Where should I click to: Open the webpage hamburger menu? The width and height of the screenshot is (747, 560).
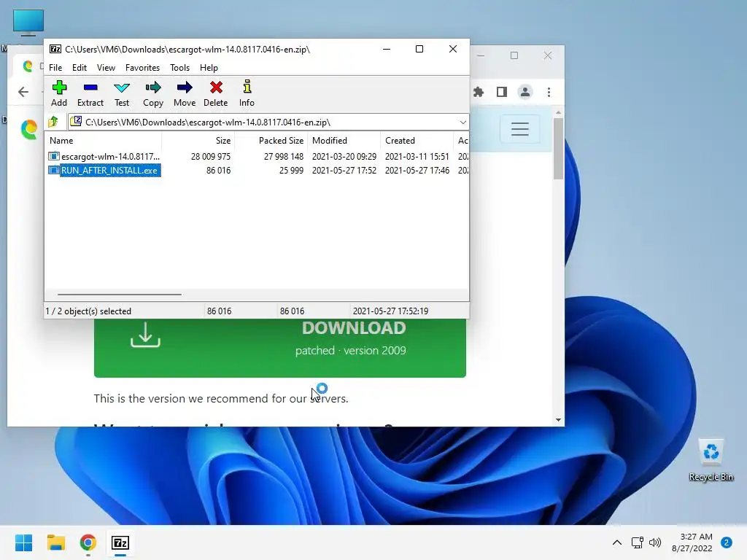pyautogui.click(x=519, y=128)
